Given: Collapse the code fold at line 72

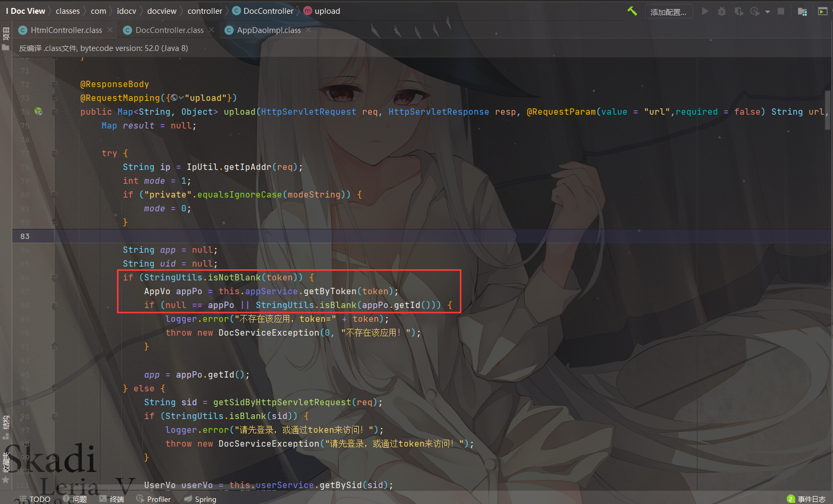Looking at the screenshot, I should pos(55,84).
